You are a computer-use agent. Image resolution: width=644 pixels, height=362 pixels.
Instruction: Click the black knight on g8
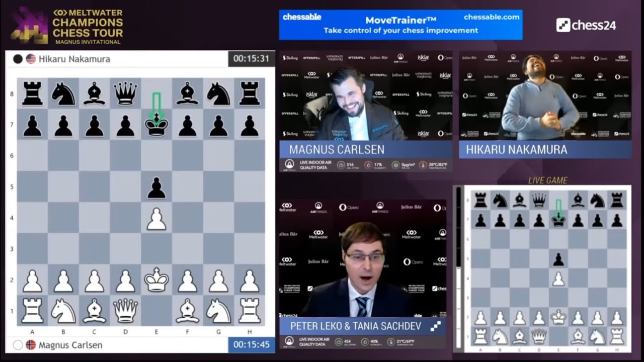point(218,94)
